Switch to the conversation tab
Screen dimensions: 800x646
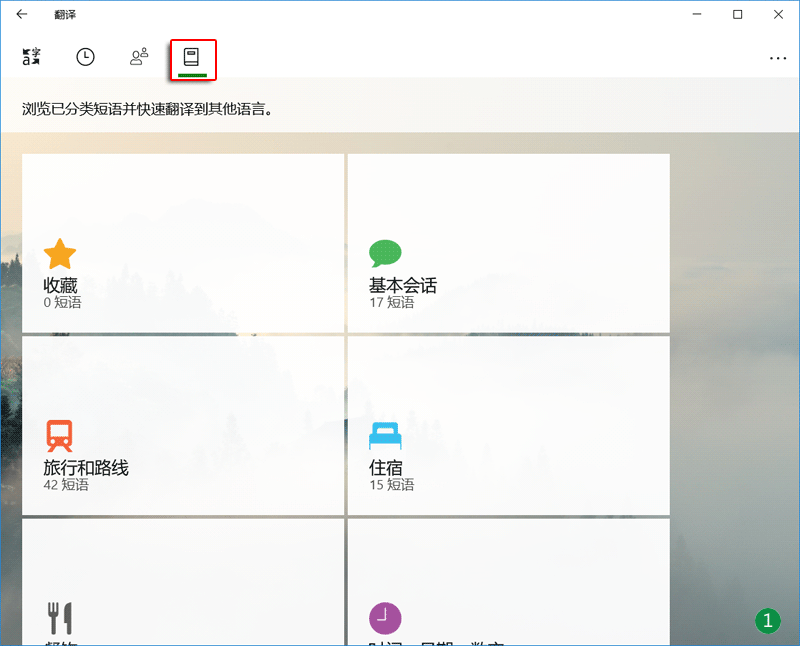click(x=139, y=57)
